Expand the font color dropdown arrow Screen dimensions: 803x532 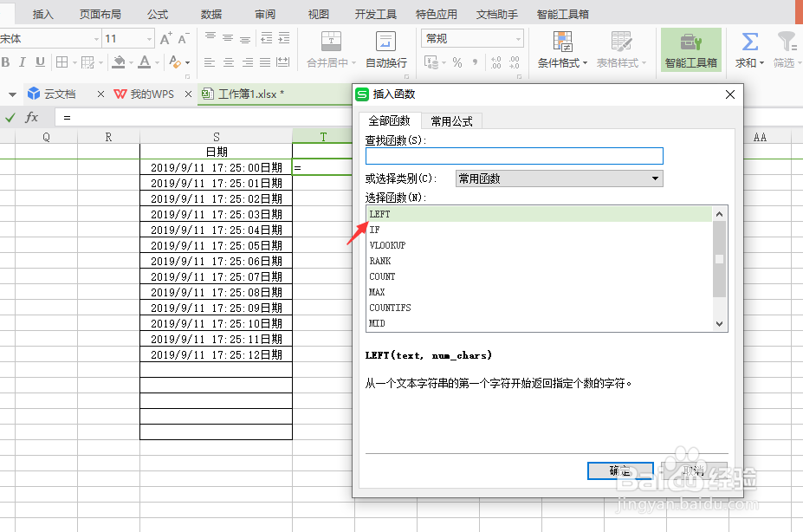(157, 63)
